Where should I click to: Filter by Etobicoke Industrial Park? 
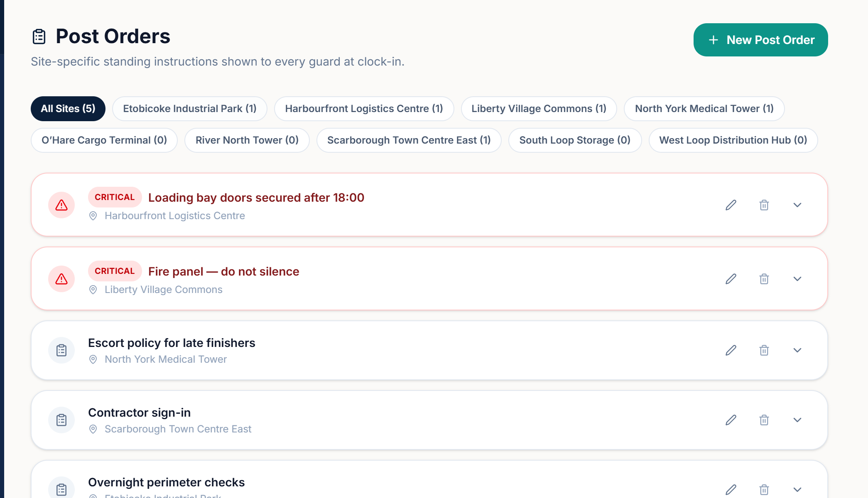tap(190, 109)
